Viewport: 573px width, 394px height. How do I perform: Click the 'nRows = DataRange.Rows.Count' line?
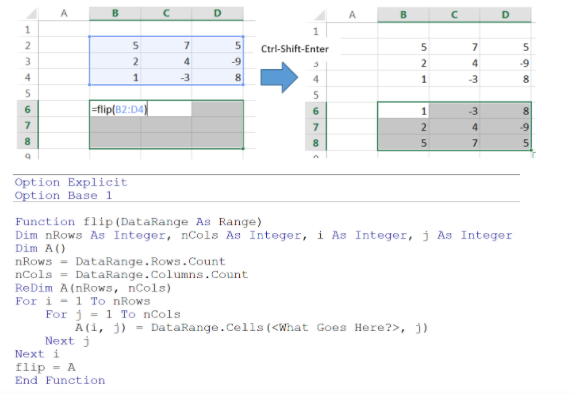pos(120,262)
